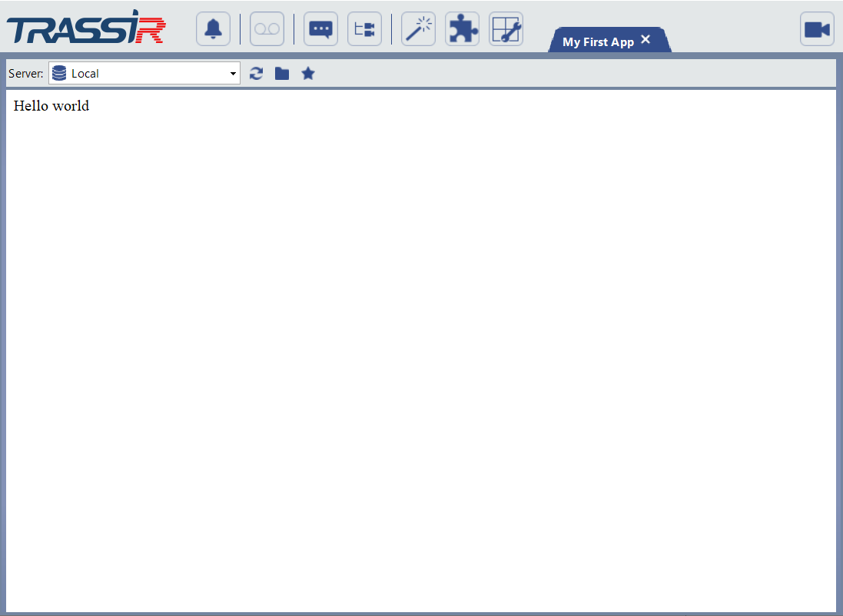
Task: Open the grid layout settings wrench
Action: [506, 29]
